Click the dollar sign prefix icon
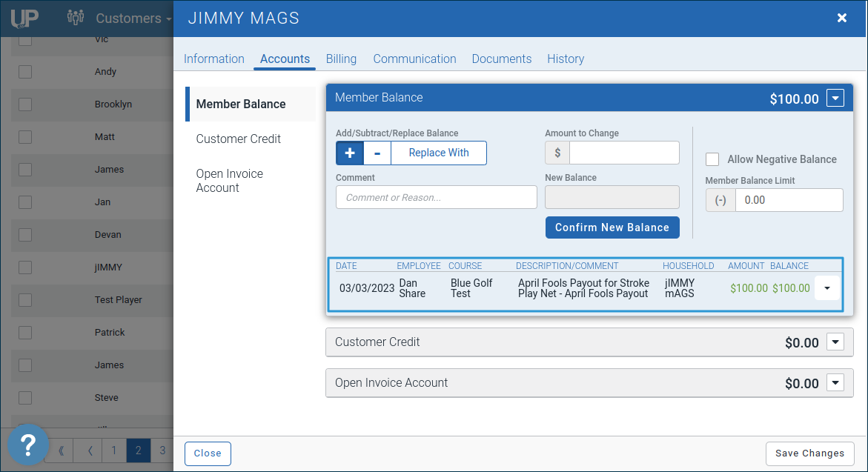Screen dimensions: 868x472 pos(557,153)
